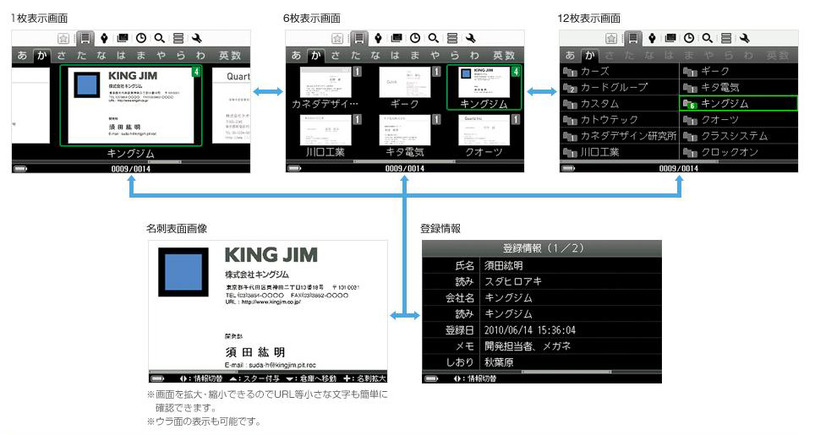Click the 名刺拡大 hint in the card image footer
Screen dimensions: 826x435
point(364,379)
